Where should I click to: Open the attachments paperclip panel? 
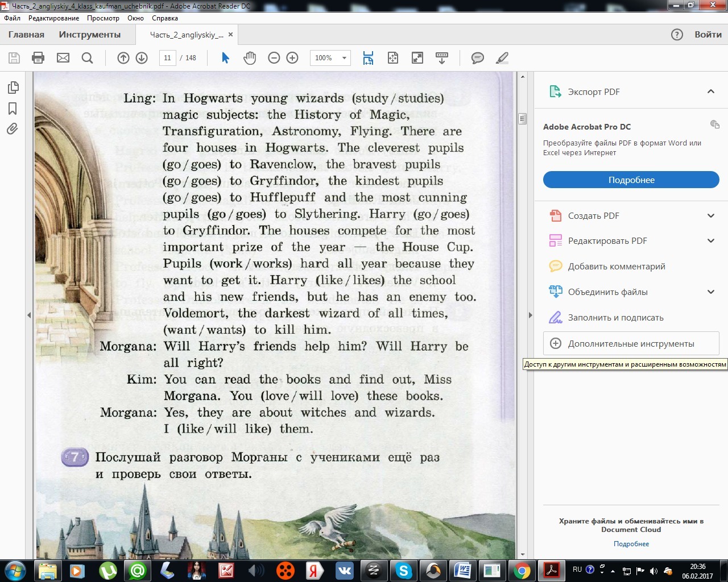click(x=13, y=129)
